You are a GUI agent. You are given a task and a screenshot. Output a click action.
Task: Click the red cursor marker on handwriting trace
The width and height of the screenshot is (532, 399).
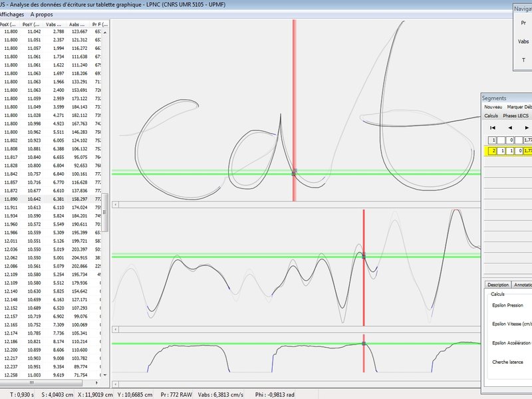click(x=294, y=172)
